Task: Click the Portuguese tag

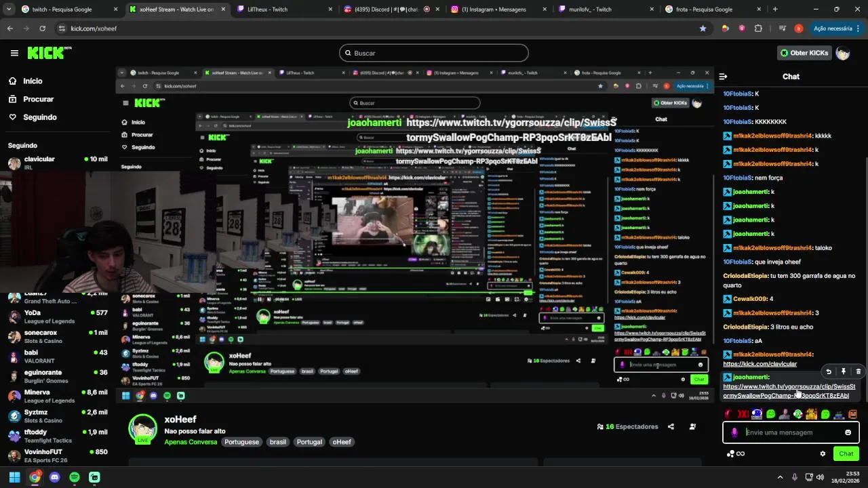Action: [x=242, y=442]
